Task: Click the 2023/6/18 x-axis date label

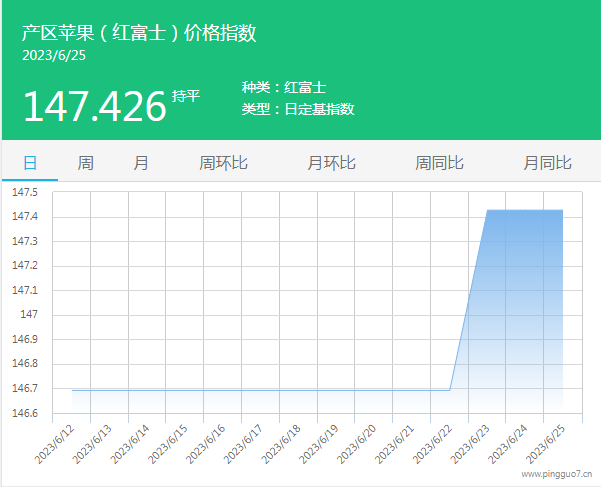Action: (281, 443)
